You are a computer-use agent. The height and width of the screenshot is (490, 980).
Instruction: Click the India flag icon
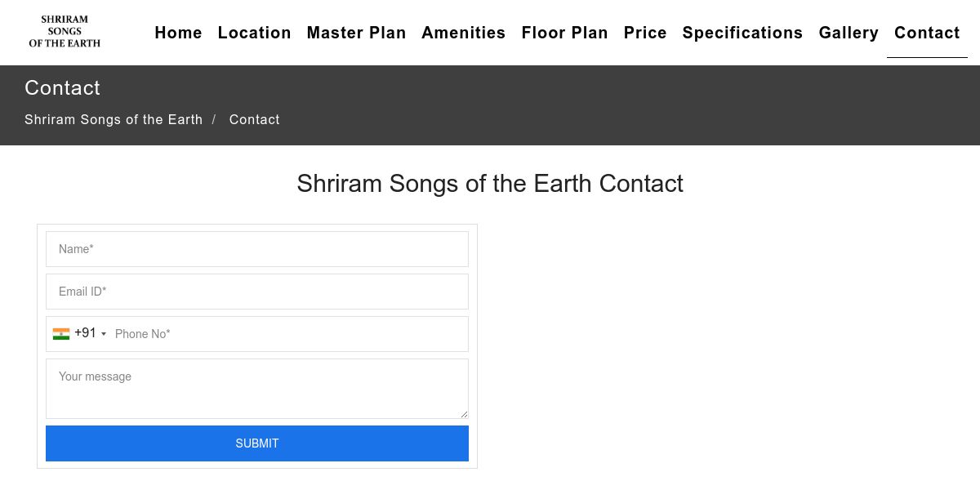pyautogui.click(x=61, y=333)
